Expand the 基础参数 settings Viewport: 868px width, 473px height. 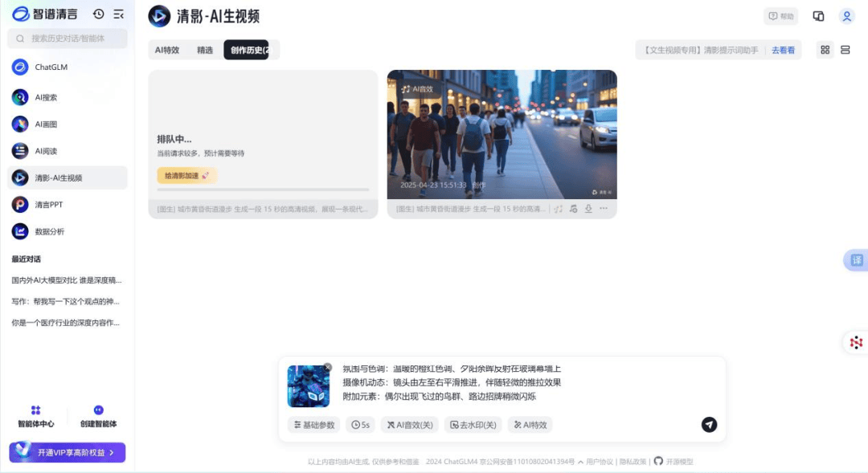point(314,425)
